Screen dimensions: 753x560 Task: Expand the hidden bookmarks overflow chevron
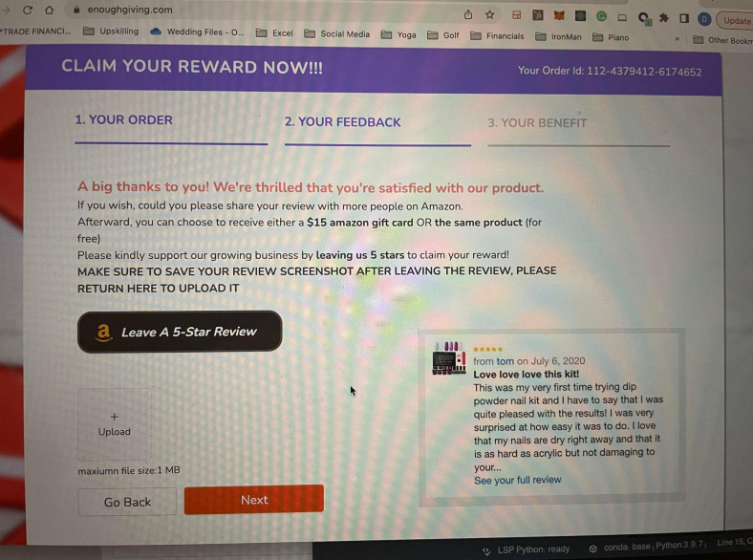(x=678, y=39)
